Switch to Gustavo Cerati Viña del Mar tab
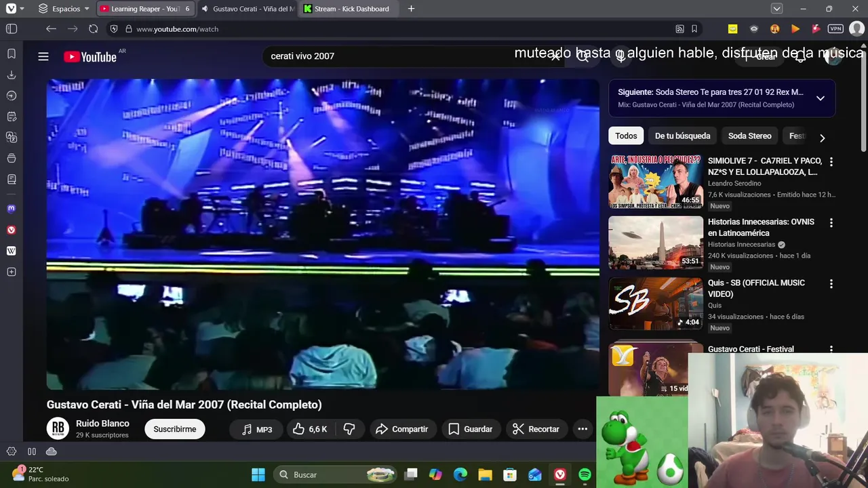 [248, 9]
